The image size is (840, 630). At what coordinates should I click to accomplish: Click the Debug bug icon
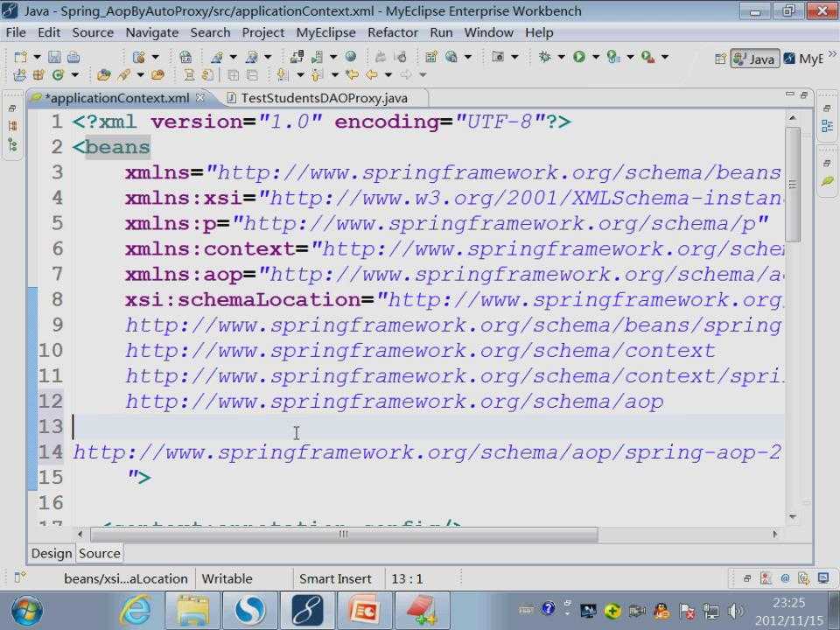[545, 56]
